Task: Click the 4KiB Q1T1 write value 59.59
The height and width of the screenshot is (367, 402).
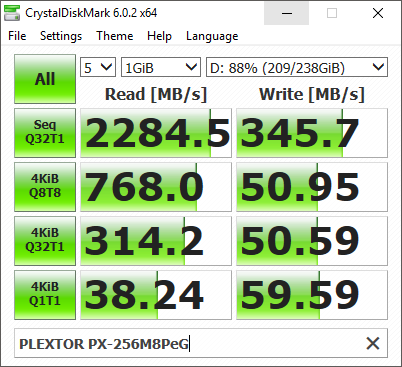Action: point(312,295)
